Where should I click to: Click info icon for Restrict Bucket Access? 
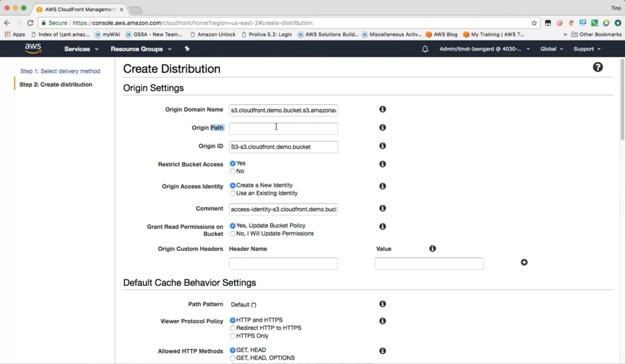[x=382, y=164]
